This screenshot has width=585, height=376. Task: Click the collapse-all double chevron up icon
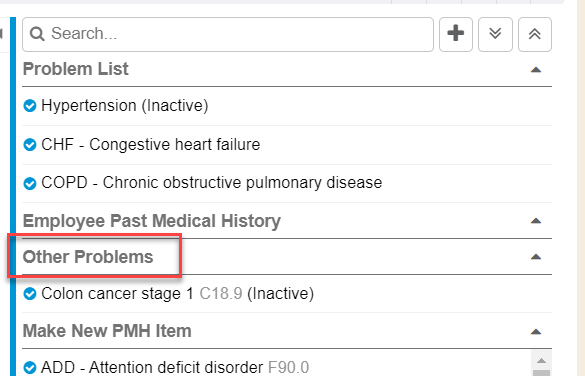coord(535,34)
